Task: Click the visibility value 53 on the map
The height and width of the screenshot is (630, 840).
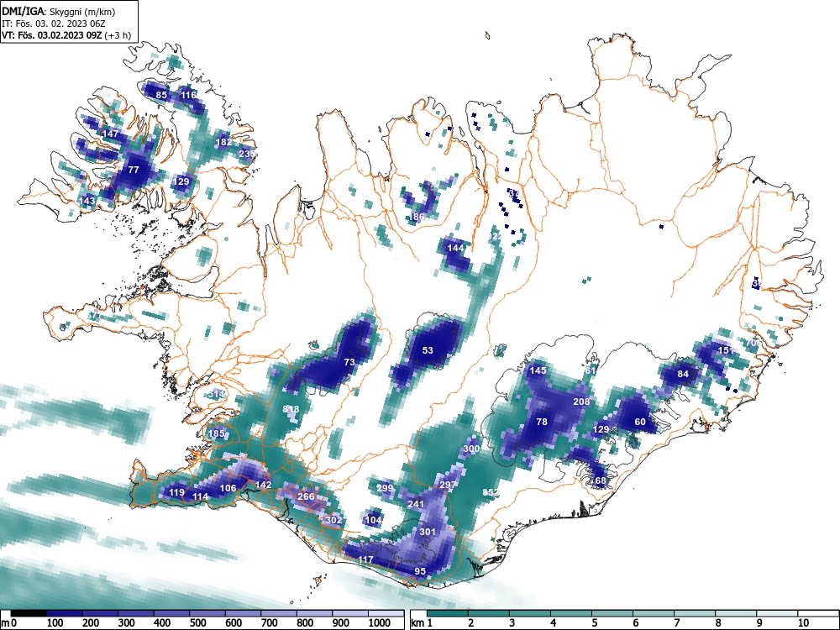Action: pos(428,350)
